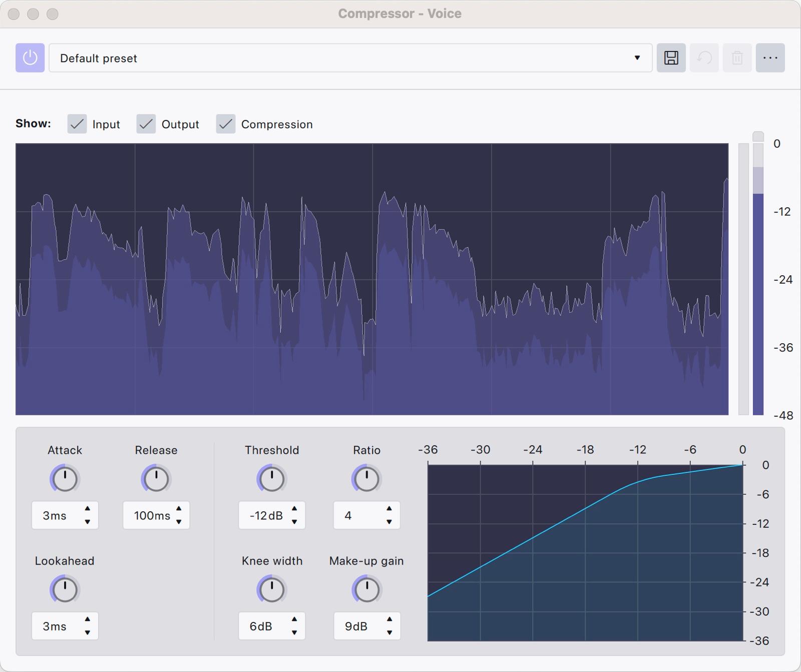Increase Attack with the up arrow
Viewport: 801px width, 672px height.
point(88,508)
